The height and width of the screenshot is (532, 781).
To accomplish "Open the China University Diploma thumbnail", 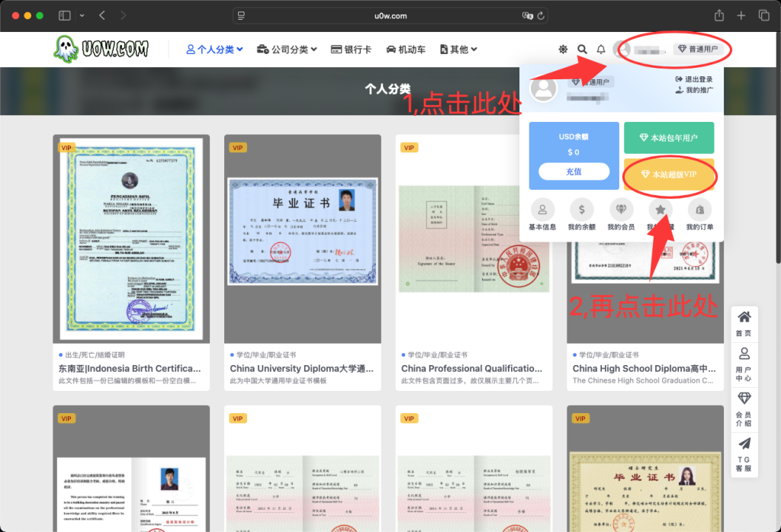I will 303,239.
